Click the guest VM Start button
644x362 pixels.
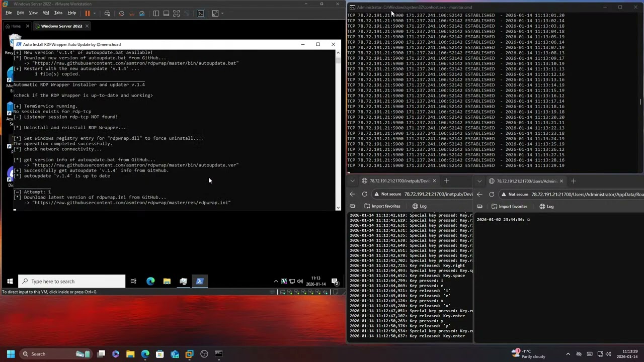tap(10, 282)
